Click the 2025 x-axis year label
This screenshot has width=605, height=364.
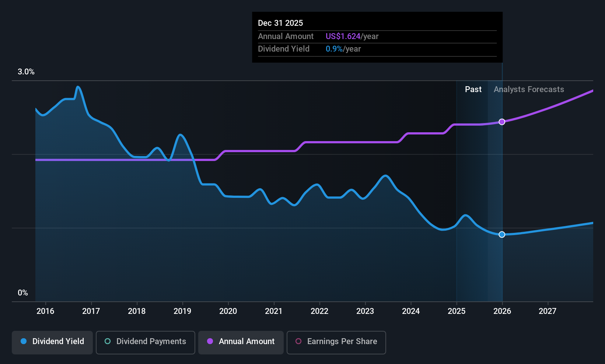coord(457,311)
